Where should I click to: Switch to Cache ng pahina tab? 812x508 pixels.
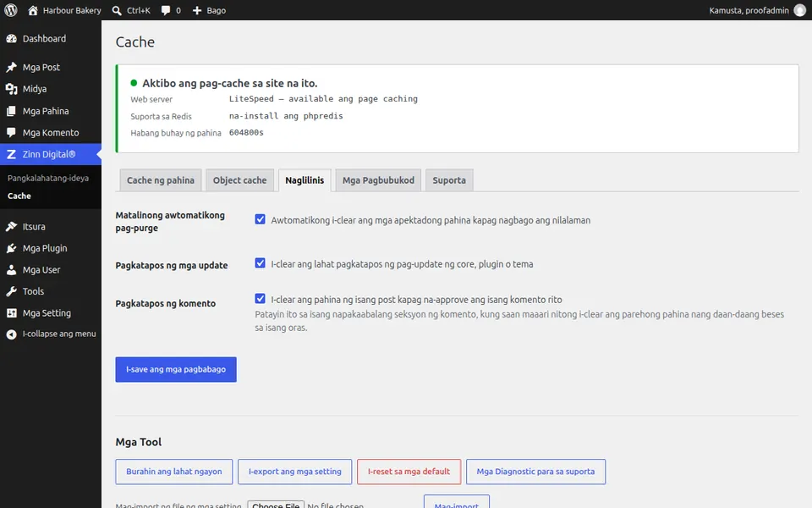(161, 180)
